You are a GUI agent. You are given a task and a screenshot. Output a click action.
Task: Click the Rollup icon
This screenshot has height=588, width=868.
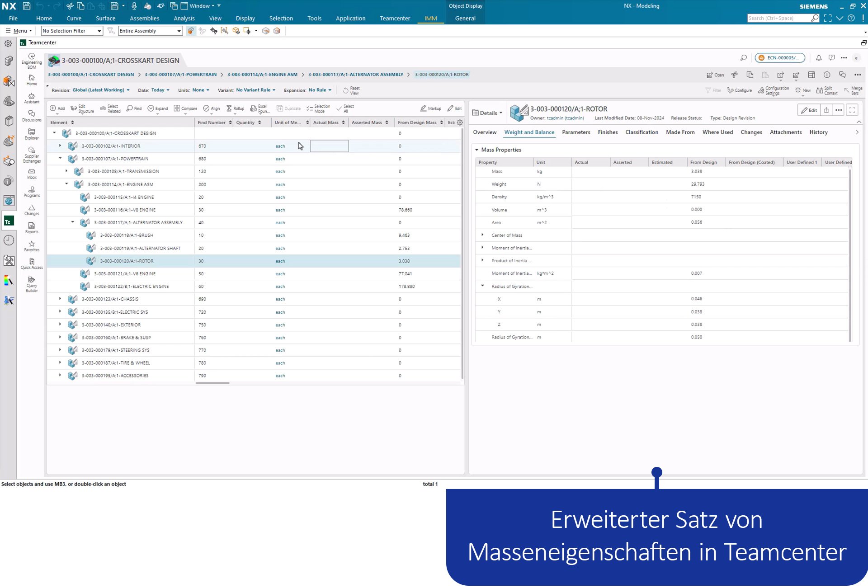(x=235, y=108)
